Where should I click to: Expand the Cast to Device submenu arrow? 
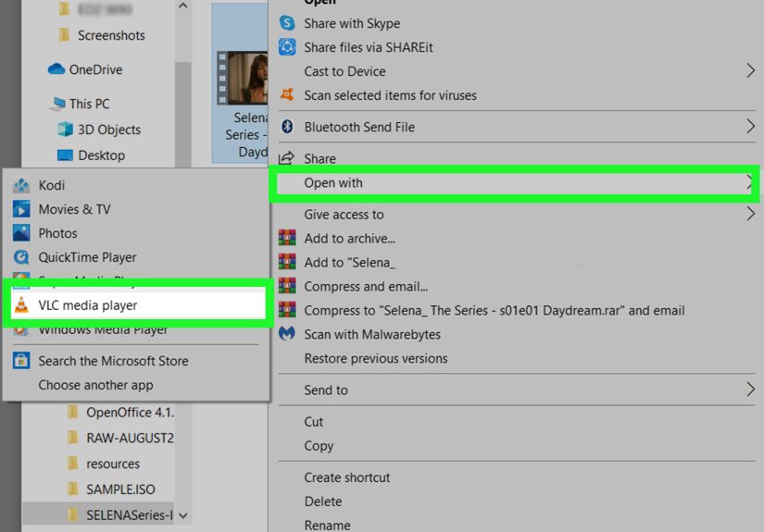coord(750,70)
